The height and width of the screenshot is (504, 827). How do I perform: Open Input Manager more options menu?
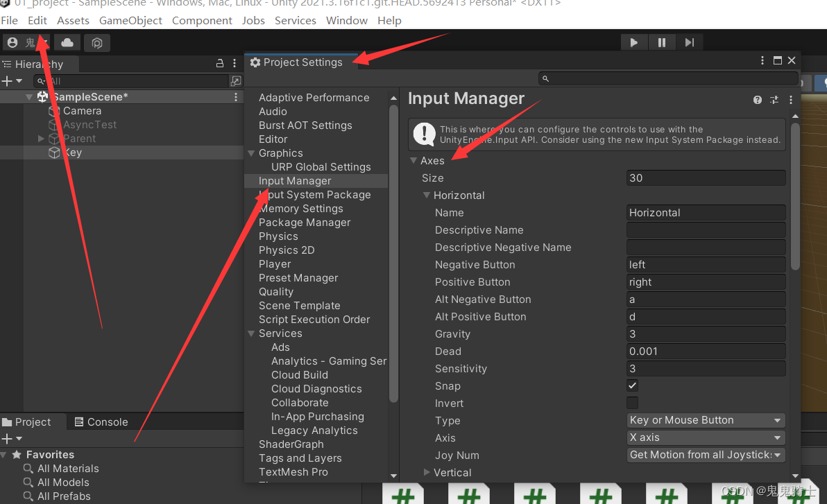point(791,100)
